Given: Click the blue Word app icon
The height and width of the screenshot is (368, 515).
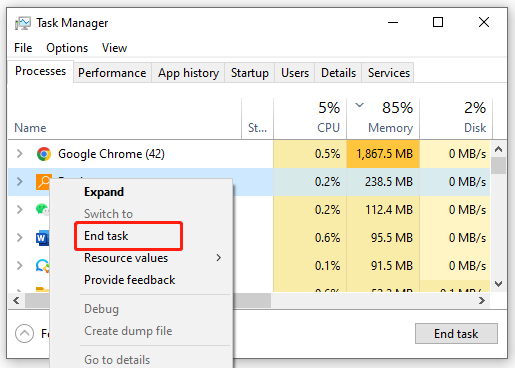Looking at the screenshot, I should coord(42,238).
